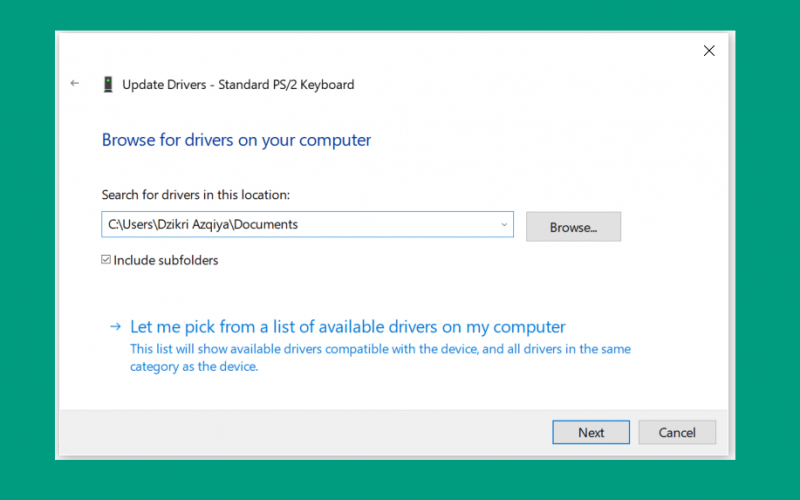
Task: Proceed with the Next button
Action: (591, 432)
